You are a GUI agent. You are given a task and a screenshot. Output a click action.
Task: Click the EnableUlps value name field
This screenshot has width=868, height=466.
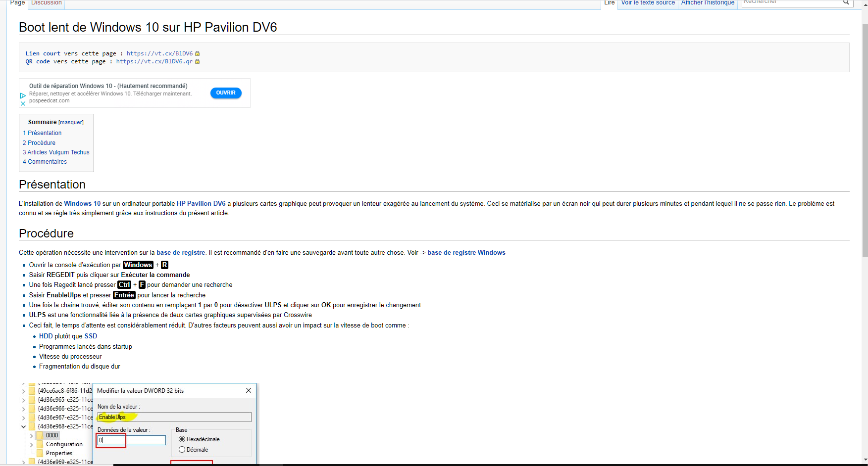click(174, 417)
